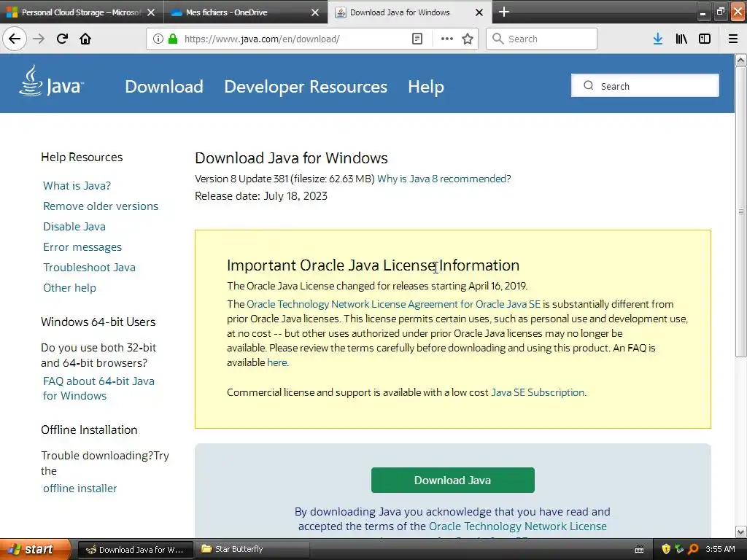Open the FAQ 'here' link
747x560 pixels.
tap(276, 362)
